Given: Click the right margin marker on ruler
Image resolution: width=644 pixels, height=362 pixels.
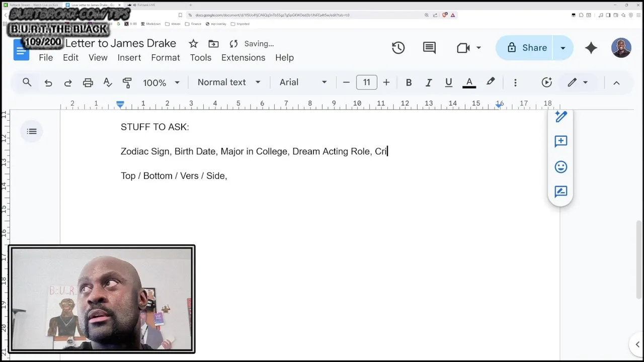Looking at the screenshot, I should tap(499, 105).
